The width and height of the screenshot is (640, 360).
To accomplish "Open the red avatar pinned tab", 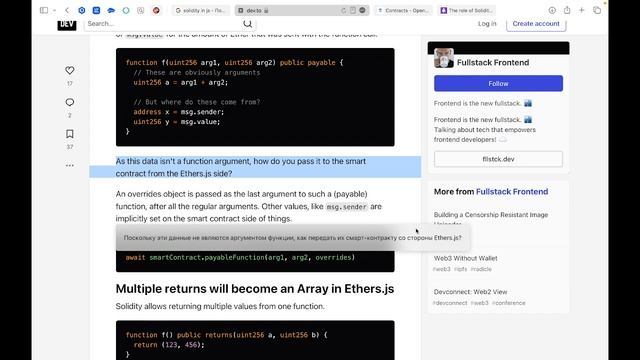I will point(156,10).
